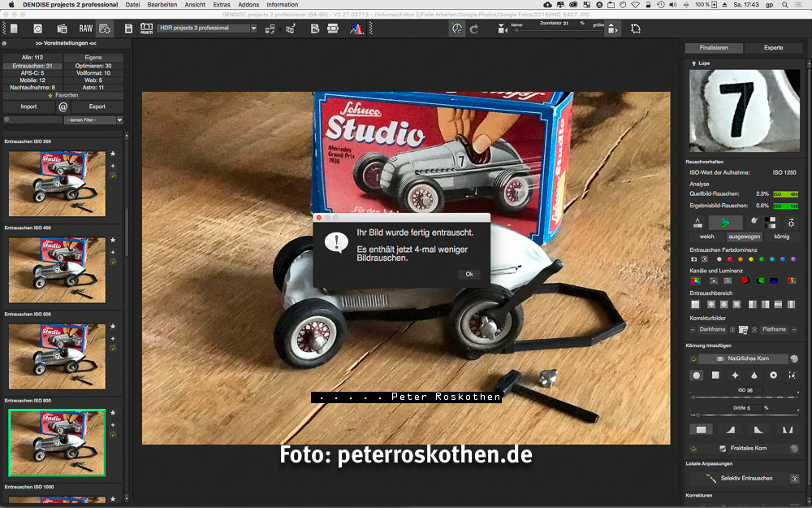This screenshot has height=508, width=812.
Task: Open the Bearbeiten menu
Action: click(x=162, y=5)
